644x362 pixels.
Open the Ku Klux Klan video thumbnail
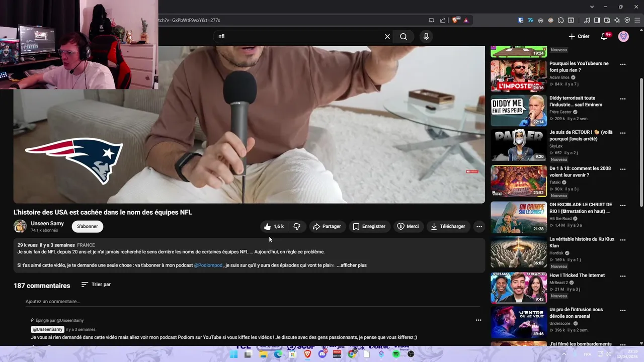[x=519, y=252]
